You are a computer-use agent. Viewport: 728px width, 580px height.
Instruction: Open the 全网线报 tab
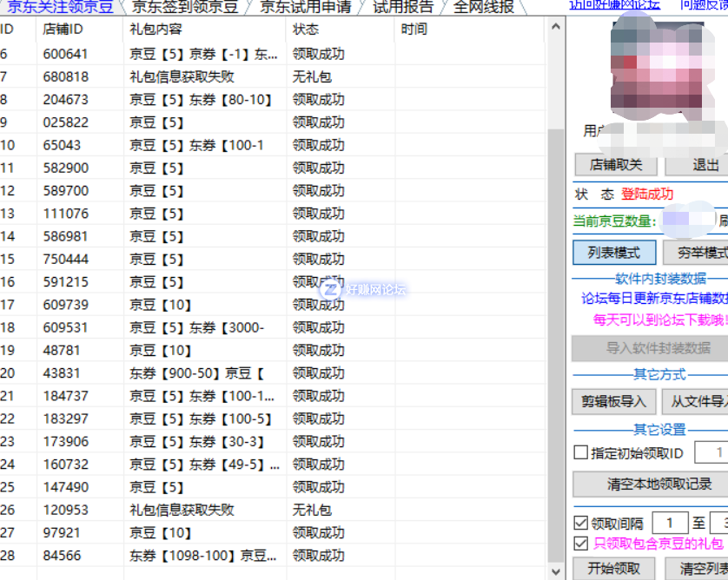pyautogui.click(x=483, y=6)
